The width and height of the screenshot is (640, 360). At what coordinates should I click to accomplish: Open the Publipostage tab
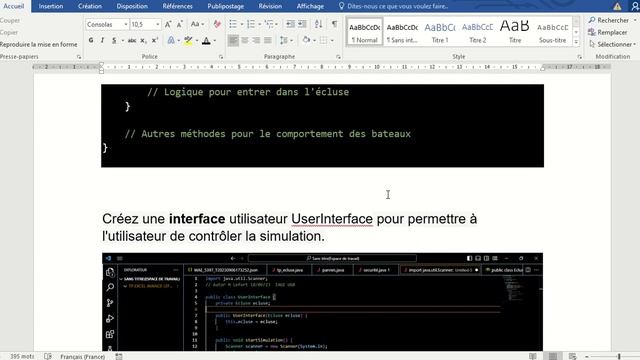[x=225, y=6]
